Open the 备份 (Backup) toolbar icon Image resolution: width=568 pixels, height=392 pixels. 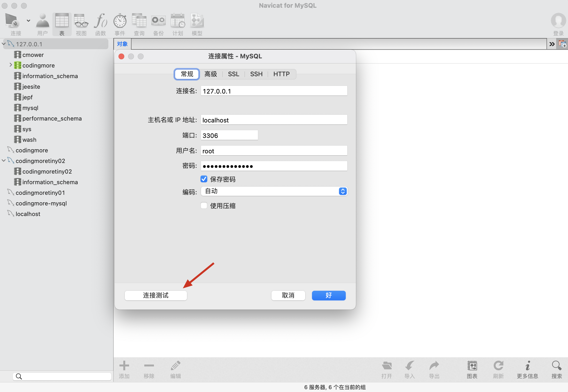pyautogui.click(x=158, y=21)
